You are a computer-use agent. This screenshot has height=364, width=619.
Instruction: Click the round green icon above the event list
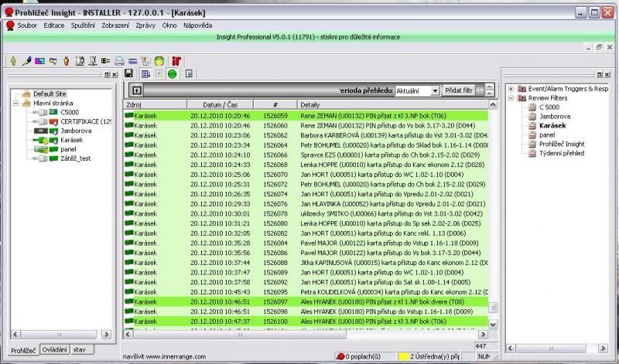click(x=172, y=73)
